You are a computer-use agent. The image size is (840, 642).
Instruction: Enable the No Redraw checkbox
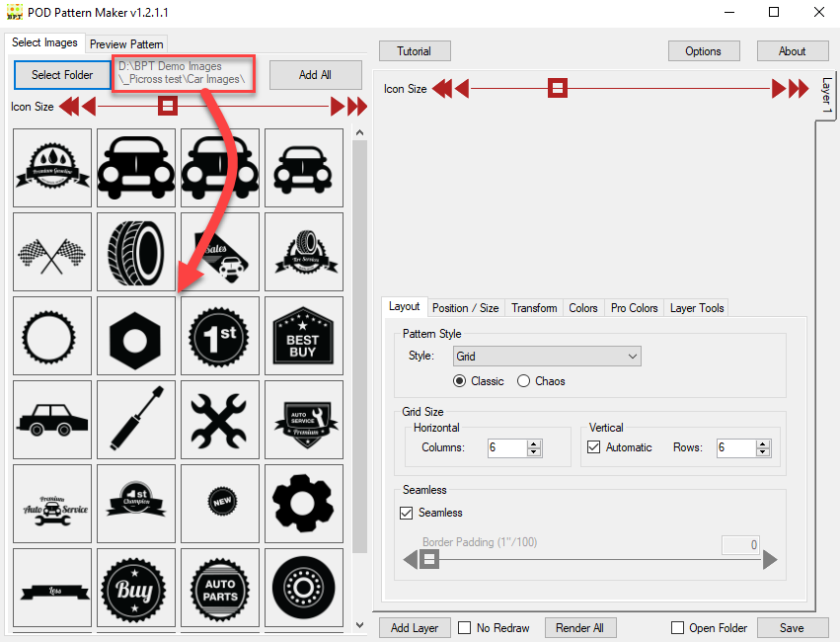(x=464, y=628)
